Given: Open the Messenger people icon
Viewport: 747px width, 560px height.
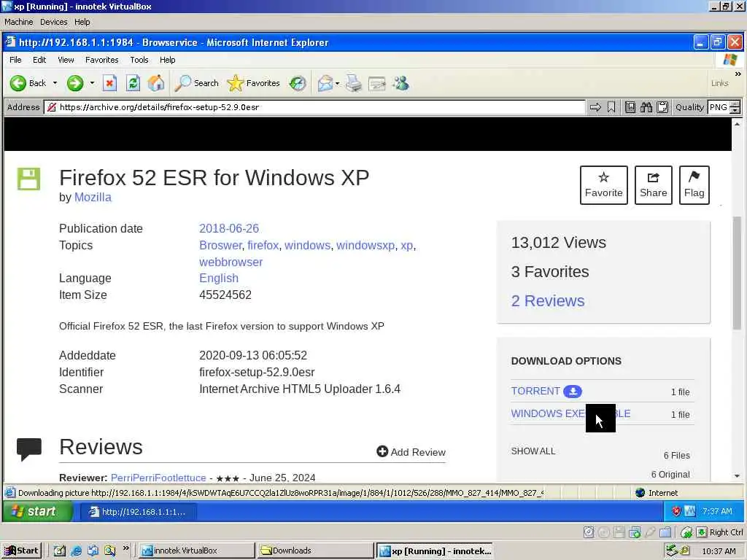Looking at the screenshot, I should click(400, 83).
